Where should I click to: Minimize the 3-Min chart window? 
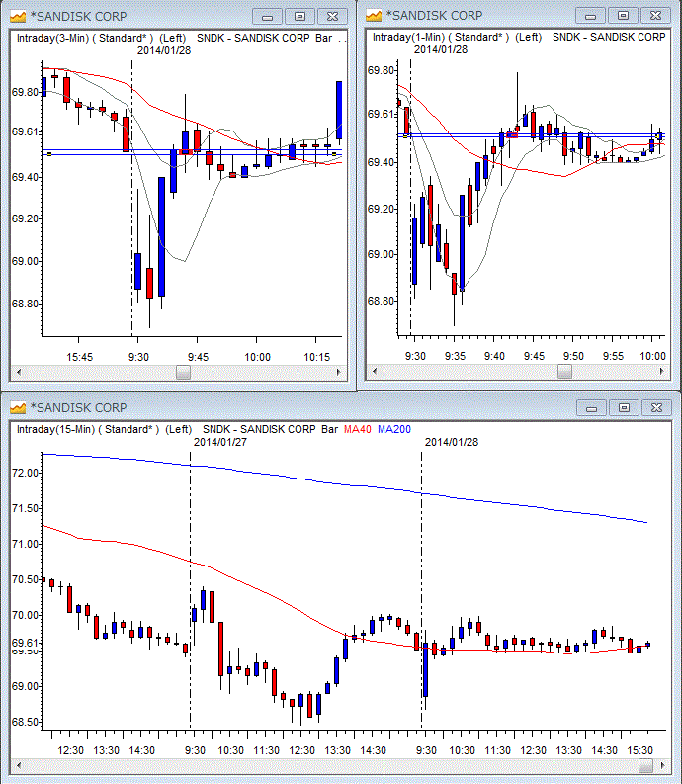pos(268,17)
